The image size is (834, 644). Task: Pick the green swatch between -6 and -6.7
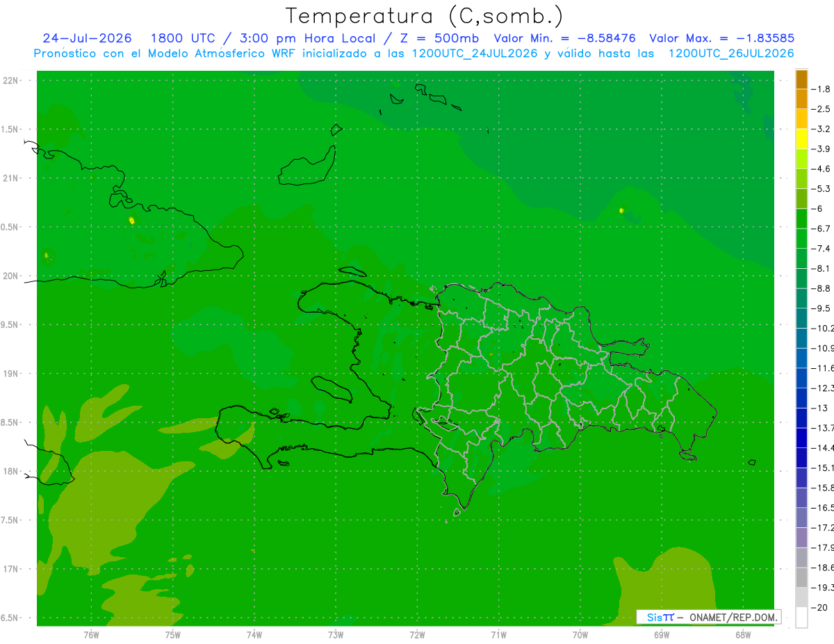click(x=801, y=219)
